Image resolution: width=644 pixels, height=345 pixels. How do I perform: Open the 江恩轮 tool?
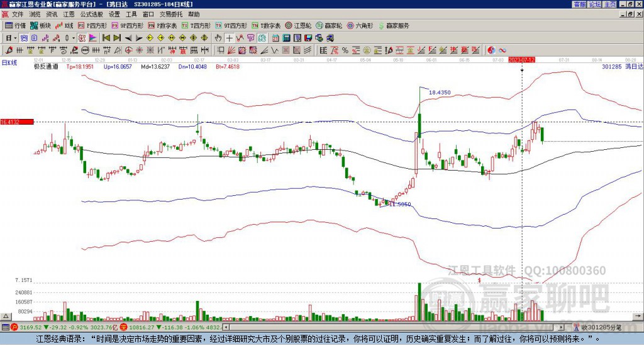(298, 25)
